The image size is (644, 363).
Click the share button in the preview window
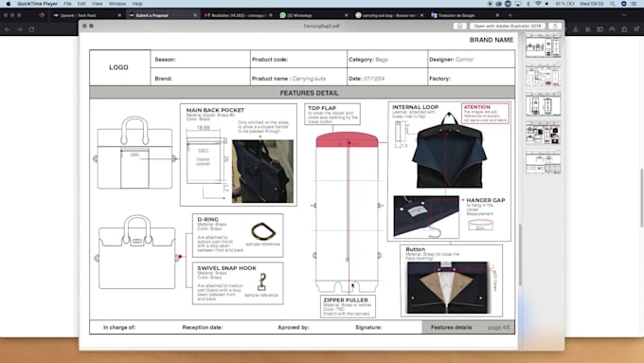[555, 26]
